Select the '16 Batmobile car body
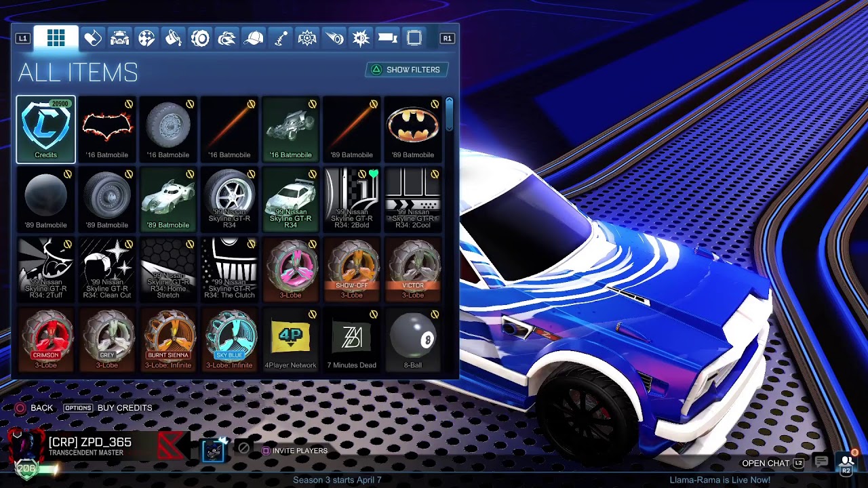This screenshot has width=868, height=488. coord(290,129)
